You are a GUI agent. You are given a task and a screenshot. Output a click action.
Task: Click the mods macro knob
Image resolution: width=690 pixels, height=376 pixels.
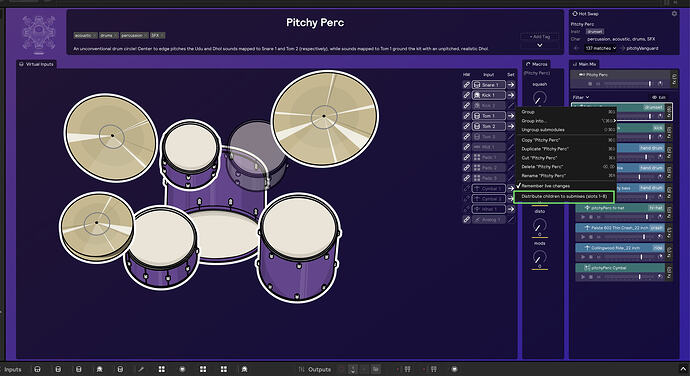coord(540,257)
